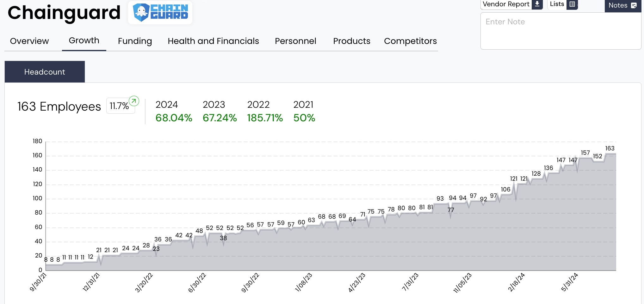Image resolution: width=644 pixels, height=304 pixels.
Task: Go to the Personnel tab
Action: tap(295, 41)
